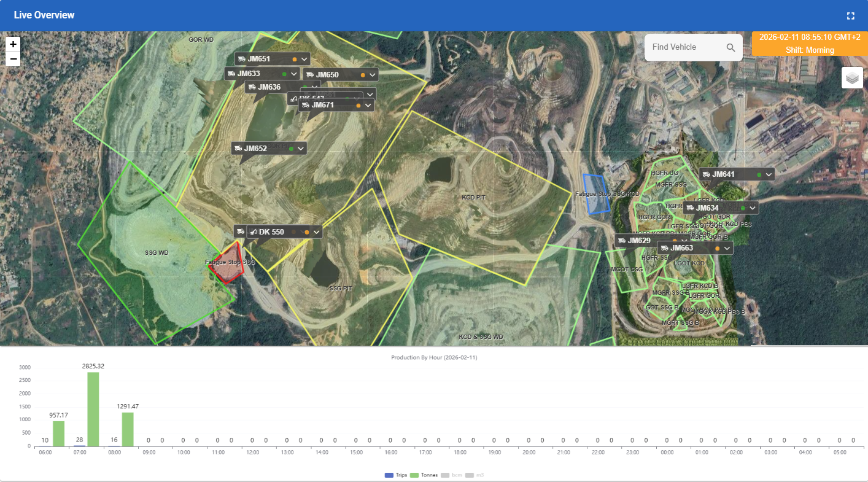868x482 pixels.
Task: Click the Find Vehicle search field
Action: point(684,47)
